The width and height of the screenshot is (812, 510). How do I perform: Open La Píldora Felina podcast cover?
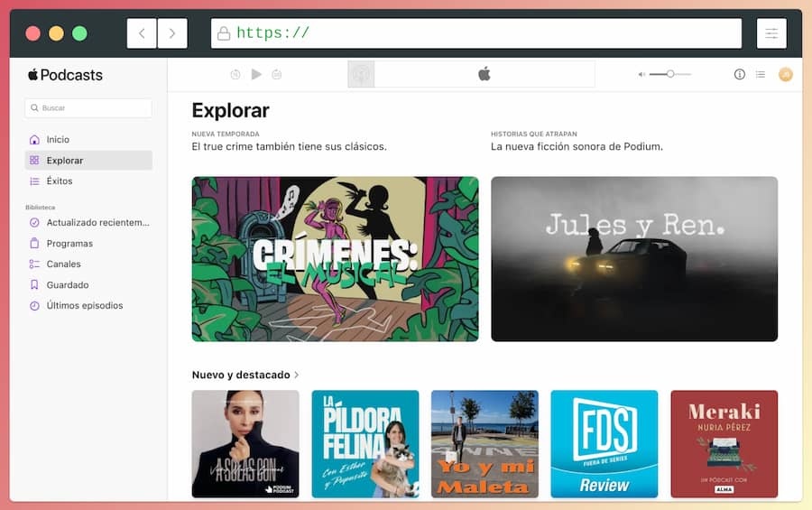365,444
